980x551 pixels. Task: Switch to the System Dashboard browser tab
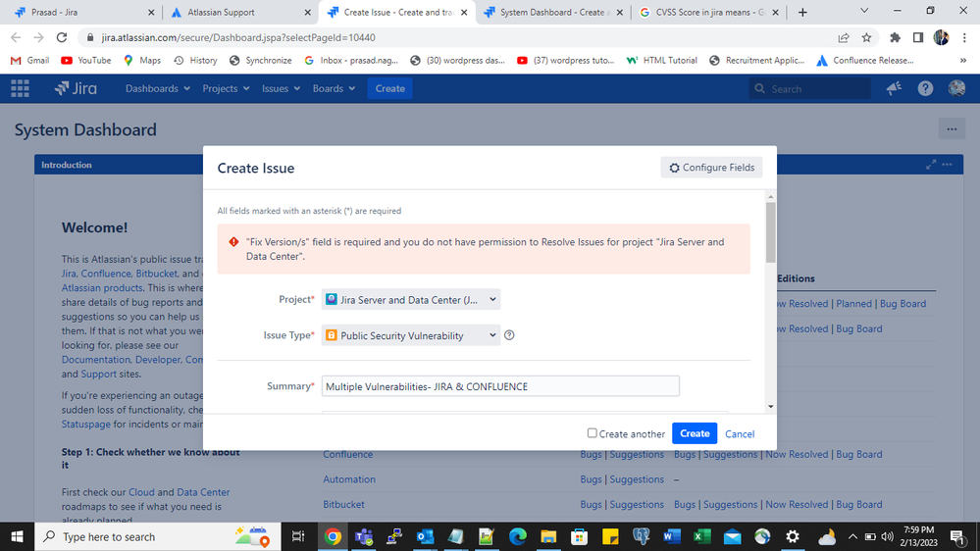pos(552,13)
